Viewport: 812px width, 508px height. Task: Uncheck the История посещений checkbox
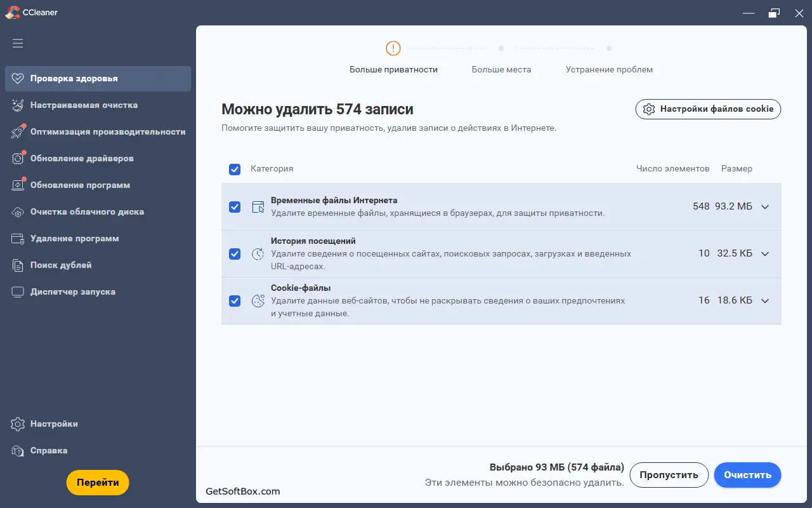[235, 254]
